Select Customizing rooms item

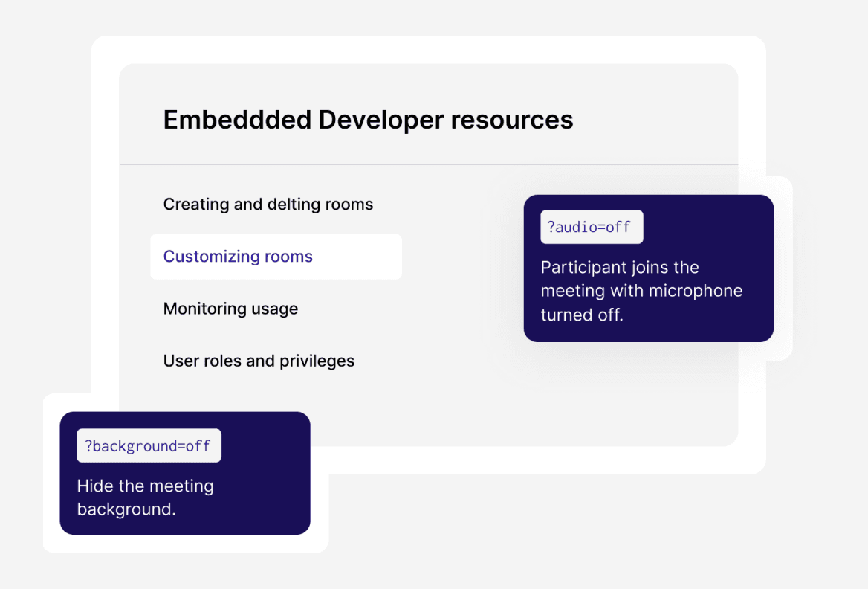point(276,257)
